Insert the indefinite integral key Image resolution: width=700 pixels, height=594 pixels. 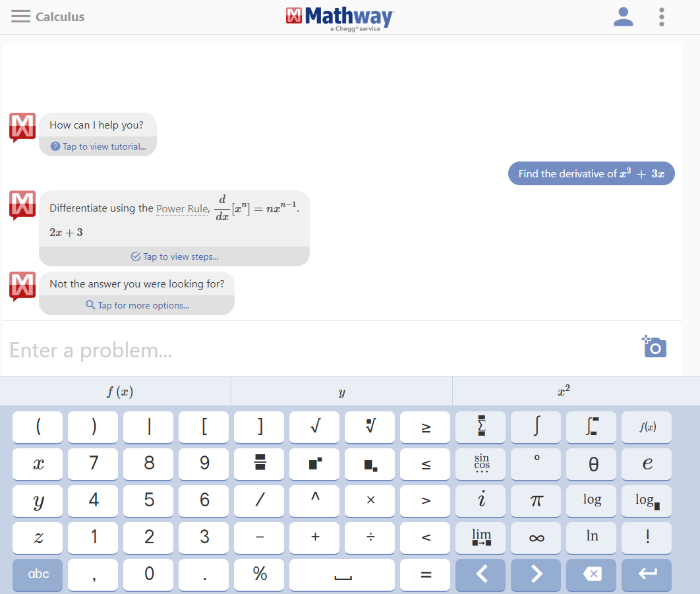tap(536, 427)
